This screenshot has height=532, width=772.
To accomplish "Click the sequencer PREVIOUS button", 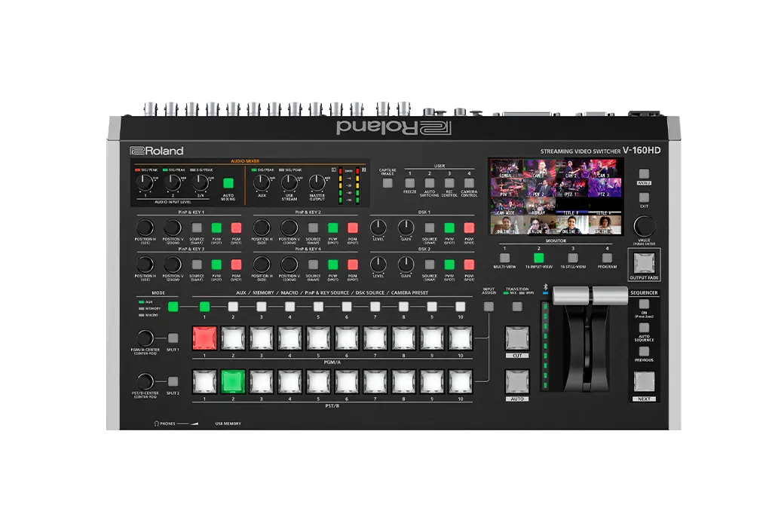I will (644, 351).
